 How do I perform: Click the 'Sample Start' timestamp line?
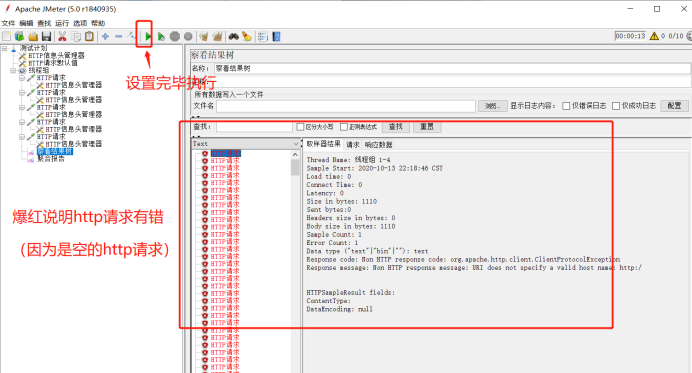tap(375, 168)
